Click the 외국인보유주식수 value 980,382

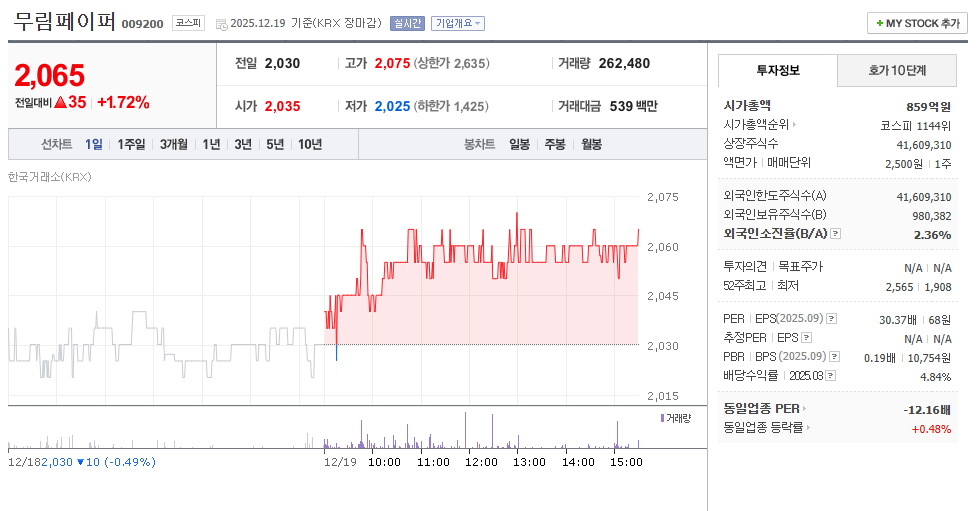(x=932, y=217)
